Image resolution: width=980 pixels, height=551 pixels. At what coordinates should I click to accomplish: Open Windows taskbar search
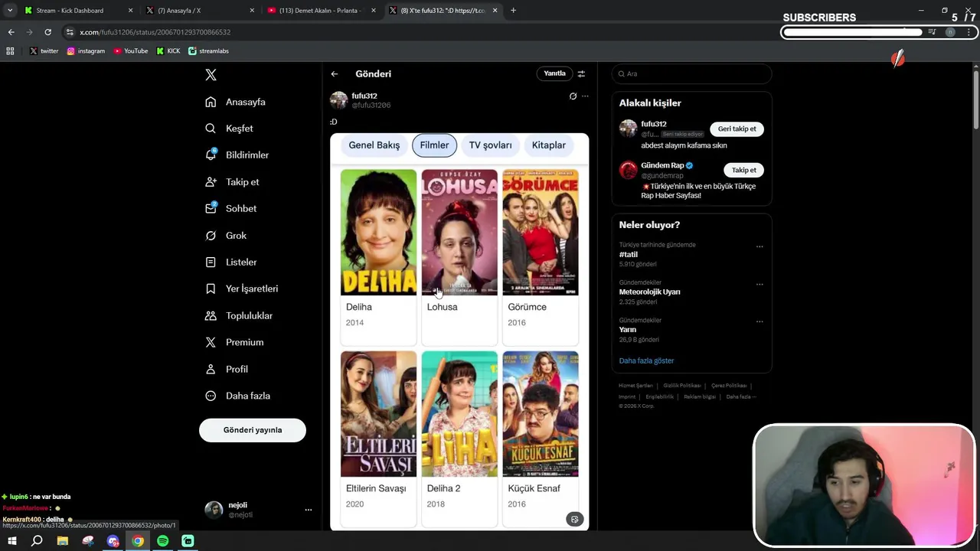point(37,541)
